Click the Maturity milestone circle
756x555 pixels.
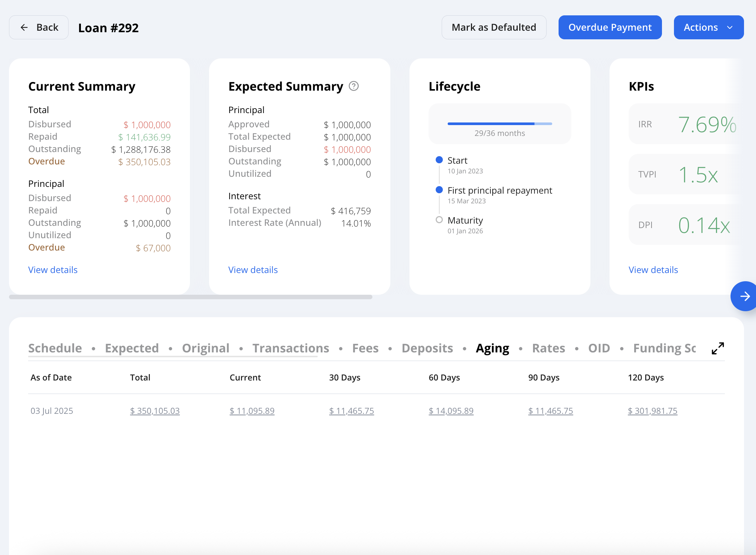click(439, 220)
